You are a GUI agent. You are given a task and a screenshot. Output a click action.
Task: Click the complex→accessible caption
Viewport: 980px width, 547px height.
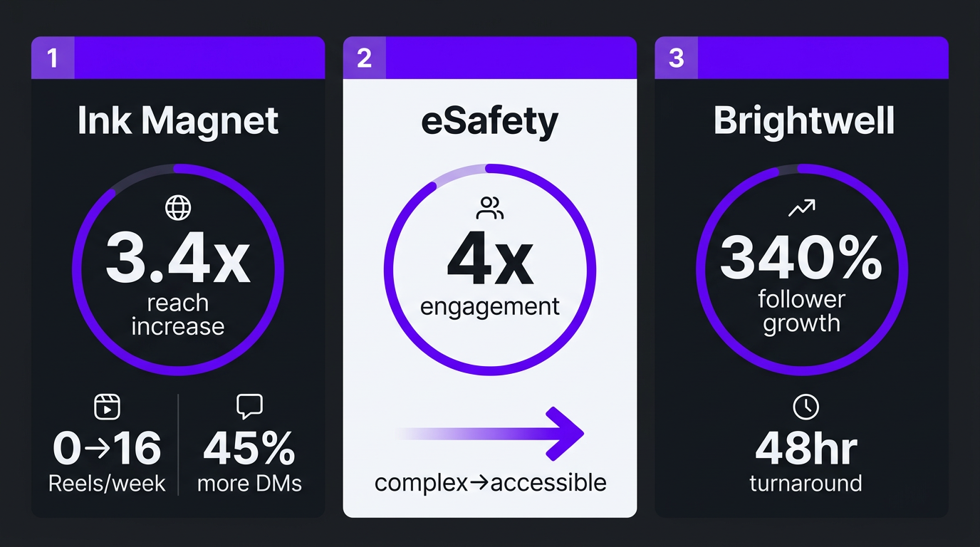[x=490, y=483]
